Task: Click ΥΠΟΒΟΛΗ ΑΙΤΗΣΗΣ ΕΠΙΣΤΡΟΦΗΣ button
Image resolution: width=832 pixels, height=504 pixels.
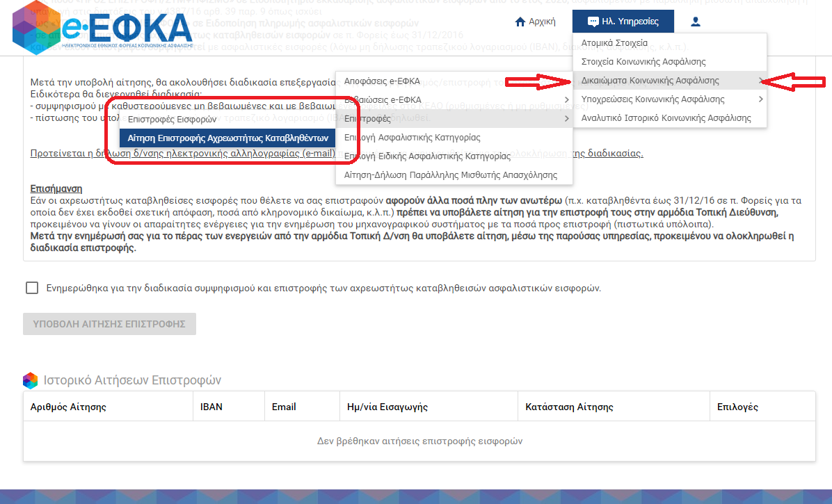Action: (x=109, y=324)
